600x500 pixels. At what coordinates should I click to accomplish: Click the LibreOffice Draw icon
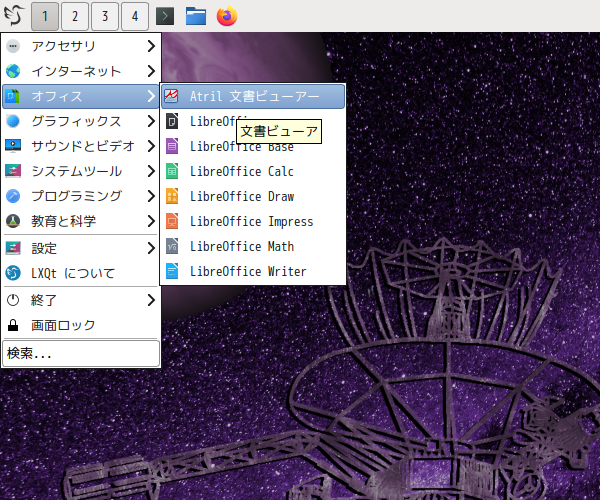click(x=172, y=196)
